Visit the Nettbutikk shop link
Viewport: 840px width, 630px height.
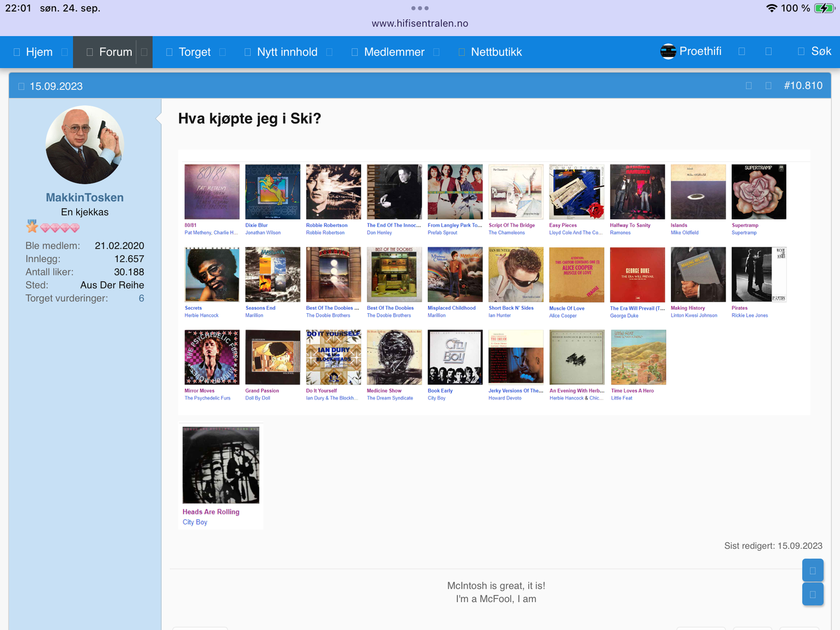(x=496, y=52)
